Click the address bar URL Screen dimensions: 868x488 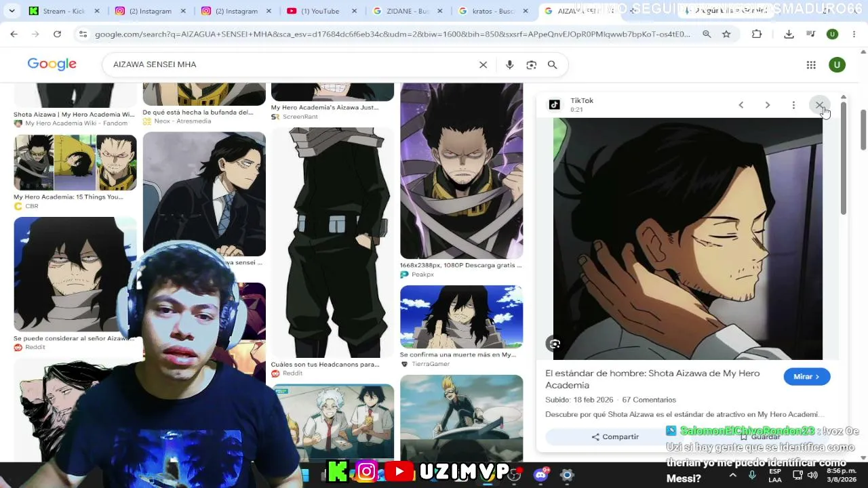[393, 34]
